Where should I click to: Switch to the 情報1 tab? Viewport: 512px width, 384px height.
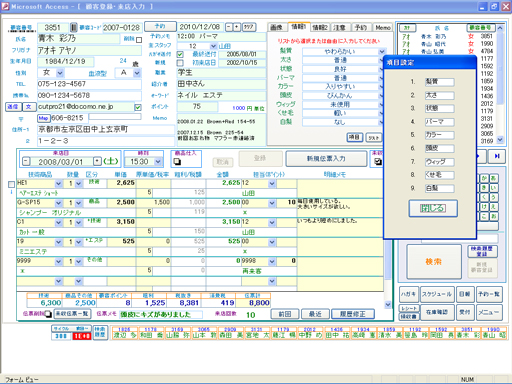tap(299, 26)
